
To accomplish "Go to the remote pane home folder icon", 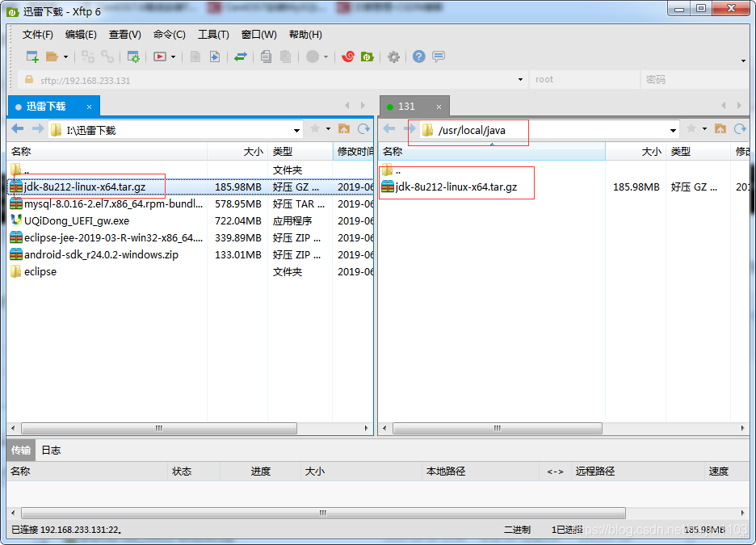I will click(720, 128).
